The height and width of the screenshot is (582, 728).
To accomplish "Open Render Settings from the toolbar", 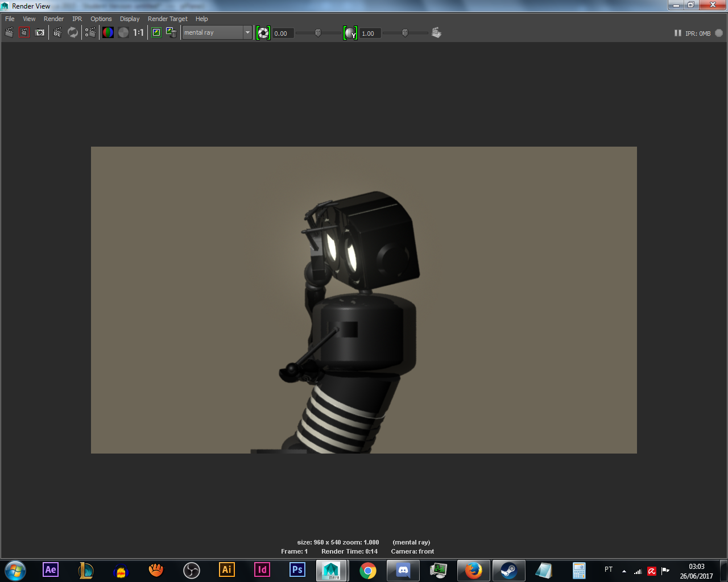I will coord(436,32).
